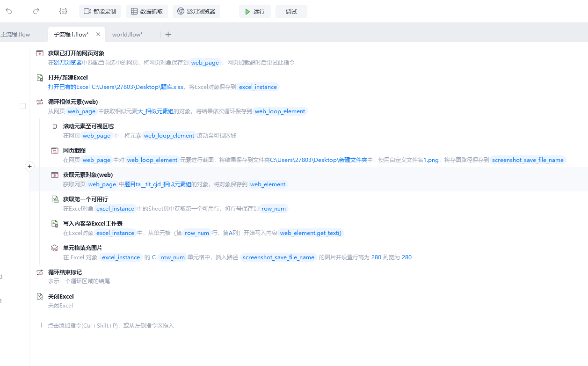588x366 pixels.
Task: Click the 打开/新建Excel step icon
Action: pos(40,78)
